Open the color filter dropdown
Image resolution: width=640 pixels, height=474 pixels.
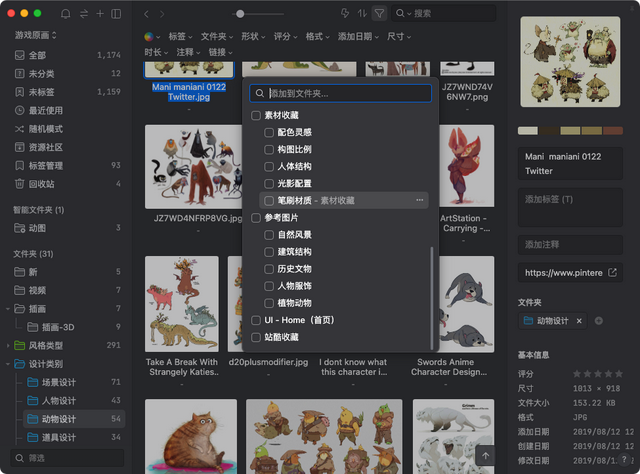[152, 37]
